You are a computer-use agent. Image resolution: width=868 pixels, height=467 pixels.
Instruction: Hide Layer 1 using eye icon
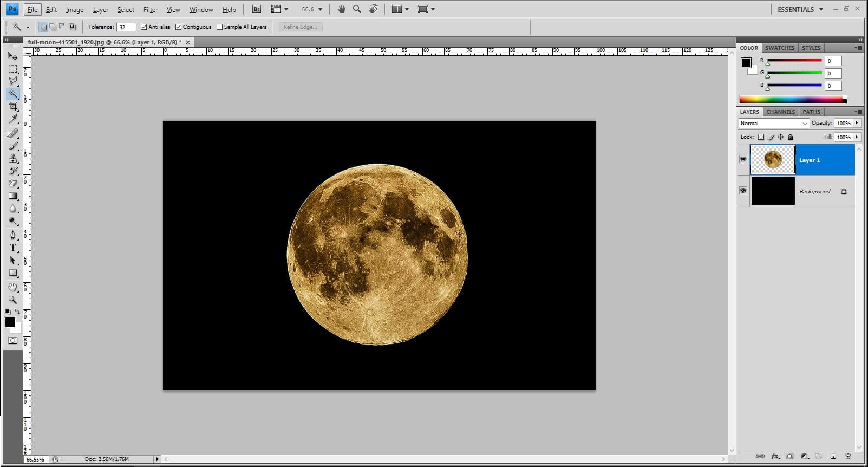click(743, 159)
